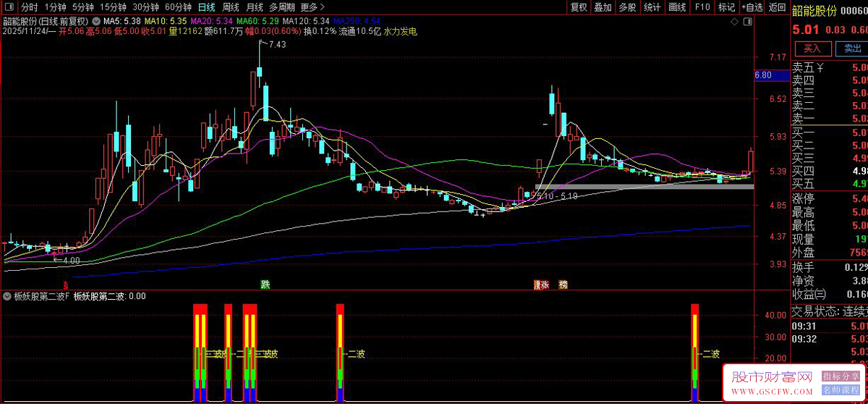Click the 换手 turnover row
Viewport: 868px width, 404px height.
(830, 267)
